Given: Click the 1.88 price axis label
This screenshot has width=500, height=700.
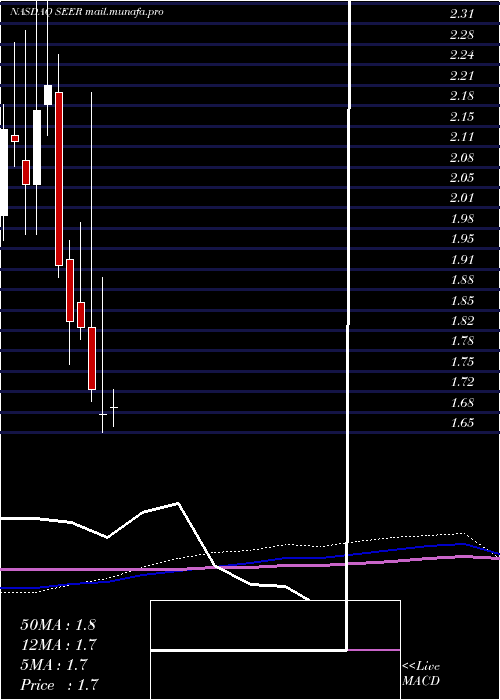Looking at the screenshot, I should 462,280.
